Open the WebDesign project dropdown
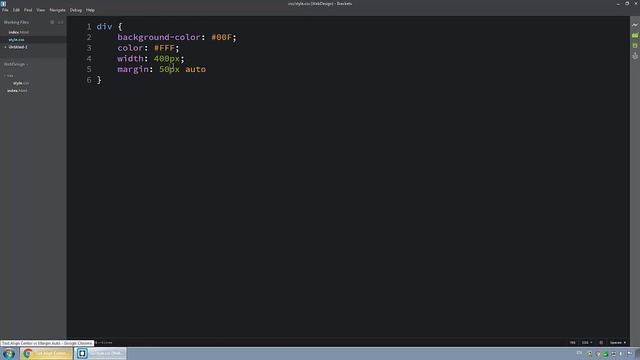This screenshot has height=360, width=640. (16, 64)
